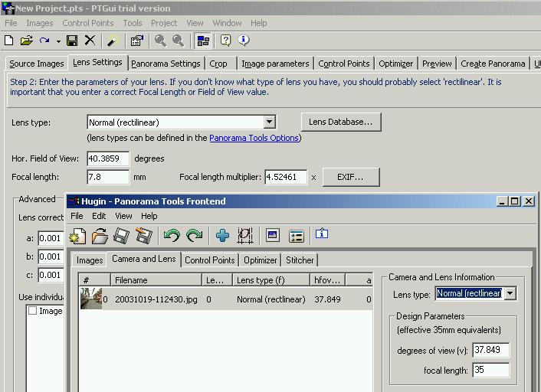Click Hugin's open project folder icon
Image resolution: width=541 pixels, height=392 pixels.
[100, 237]
